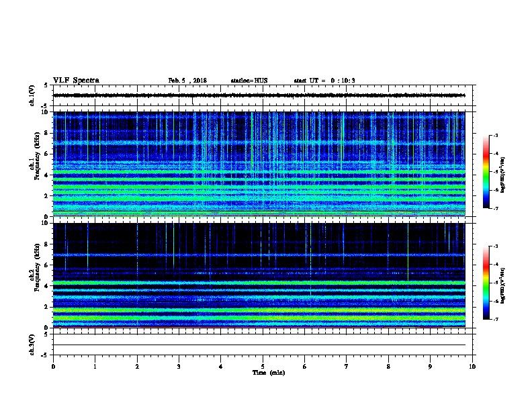
Task: Click time axis tick label "2"
Action: 137,367
